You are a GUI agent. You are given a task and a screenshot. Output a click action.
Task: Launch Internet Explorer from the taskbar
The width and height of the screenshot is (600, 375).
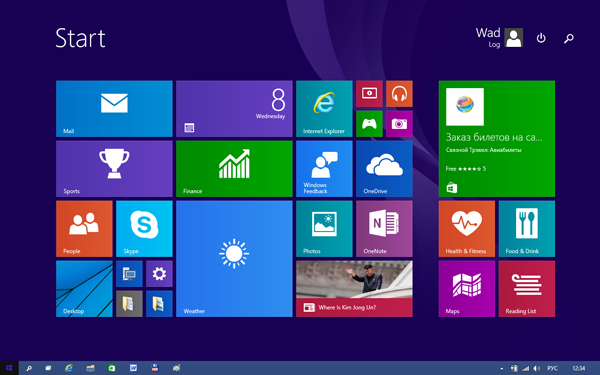coord(69,368)
